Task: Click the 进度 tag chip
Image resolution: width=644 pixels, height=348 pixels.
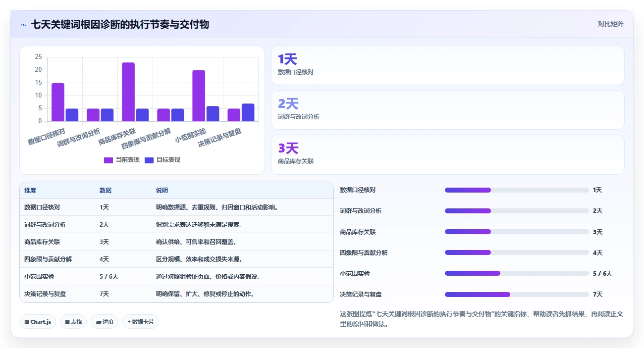Action: [x=105, y=322]
